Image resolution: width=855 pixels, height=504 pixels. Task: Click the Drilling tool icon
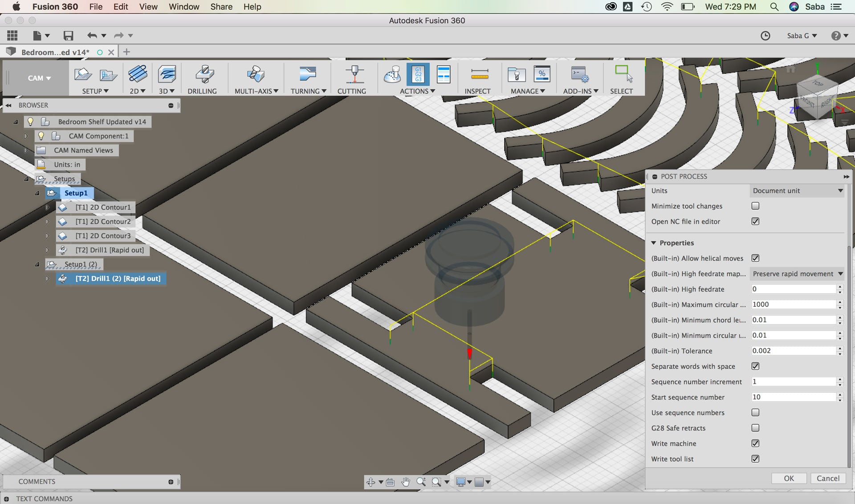(204, 74)
